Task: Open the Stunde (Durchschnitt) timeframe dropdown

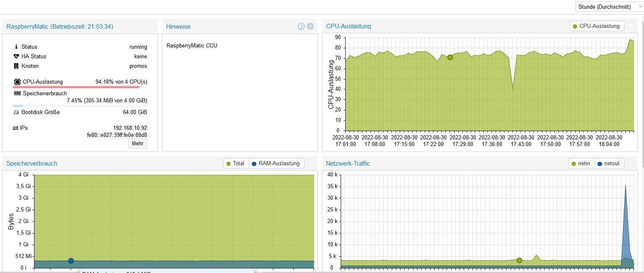Action: point(610,7)
